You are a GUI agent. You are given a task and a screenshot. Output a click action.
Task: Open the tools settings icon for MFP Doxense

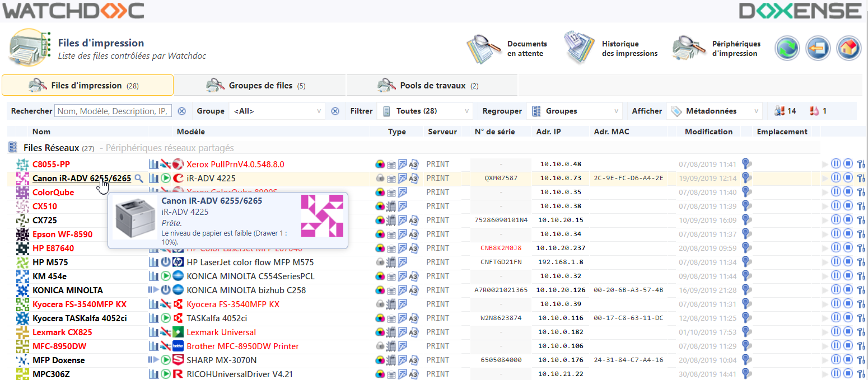coord(861,360)
